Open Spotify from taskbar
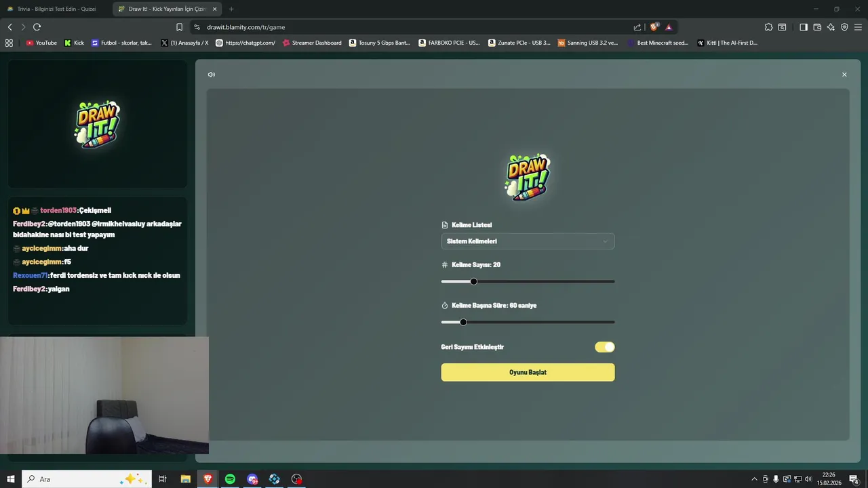This screenshot has width=868, height=488. coord(230,479)
